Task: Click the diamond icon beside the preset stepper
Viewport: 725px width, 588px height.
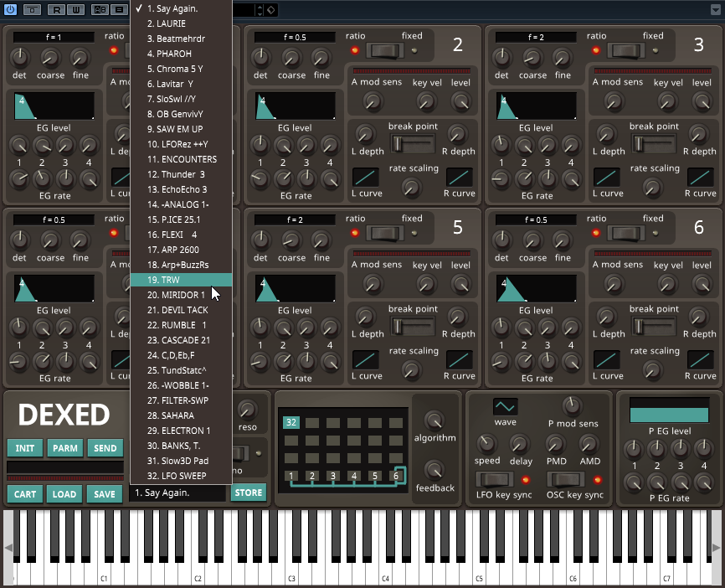Action: (x=271, y=10)
